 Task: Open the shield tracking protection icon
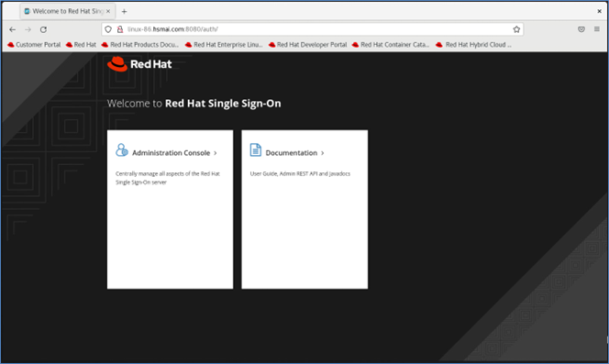click(x=108, y=29)
